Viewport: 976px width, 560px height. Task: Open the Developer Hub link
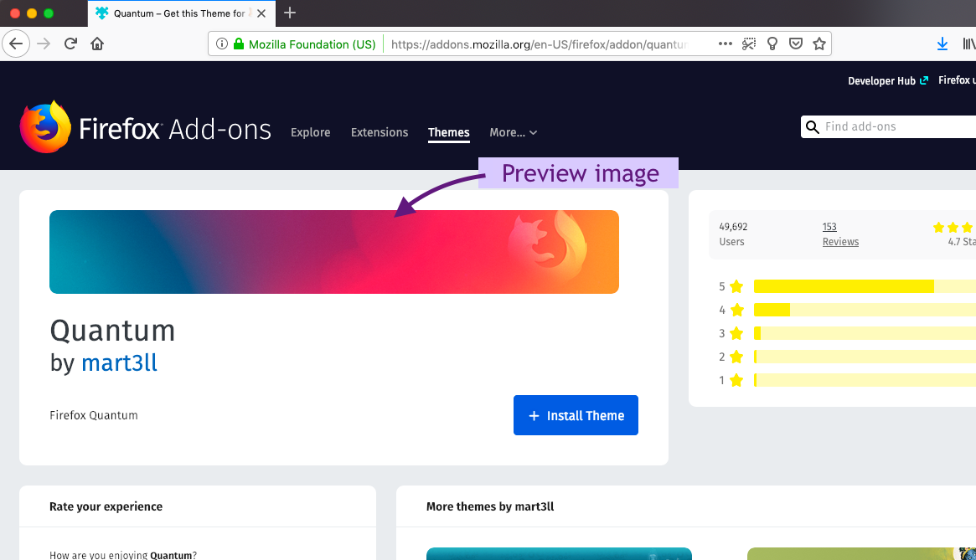click(x=888, y=81)
